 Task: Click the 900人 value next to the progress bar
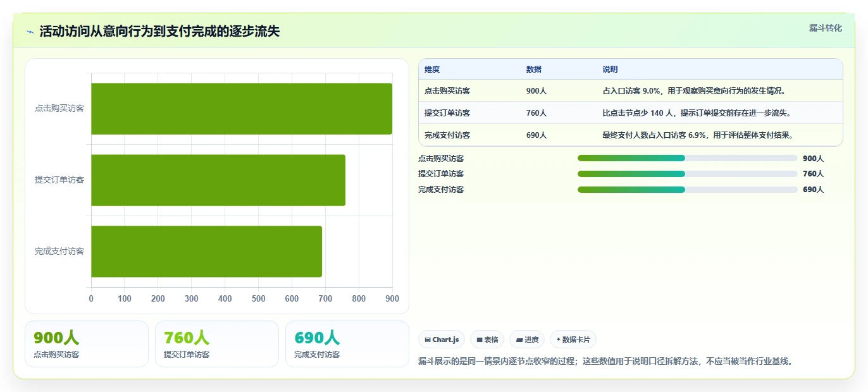coord(814,159)
